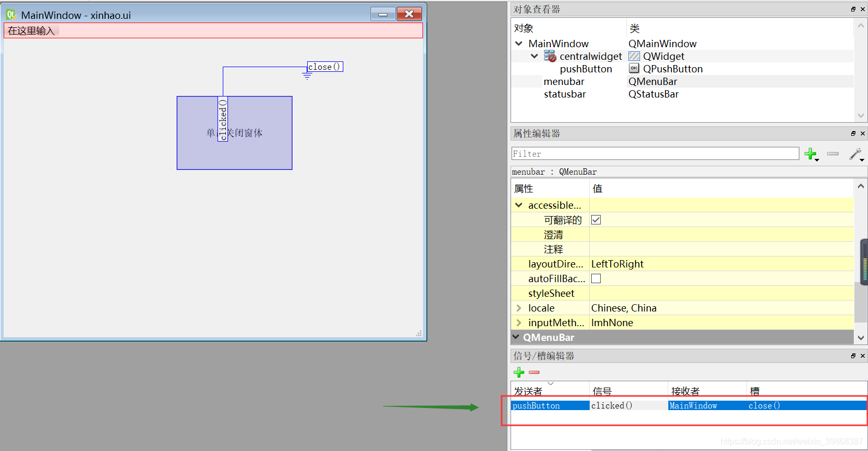Viewport: 868px width, 451px height.
Task: Select menubar in the object tree
Action: [x=564, y=81]
